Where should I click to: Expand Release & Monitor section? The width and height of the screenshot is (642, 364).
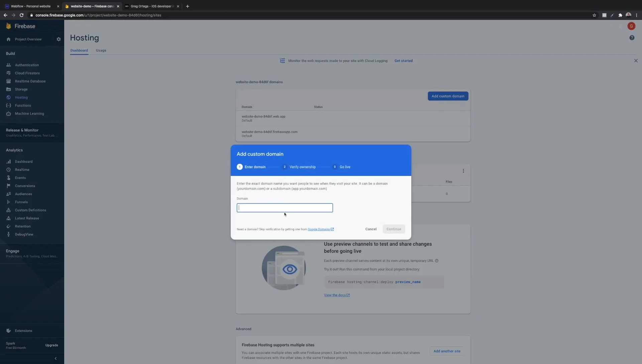tap(32, 132)
